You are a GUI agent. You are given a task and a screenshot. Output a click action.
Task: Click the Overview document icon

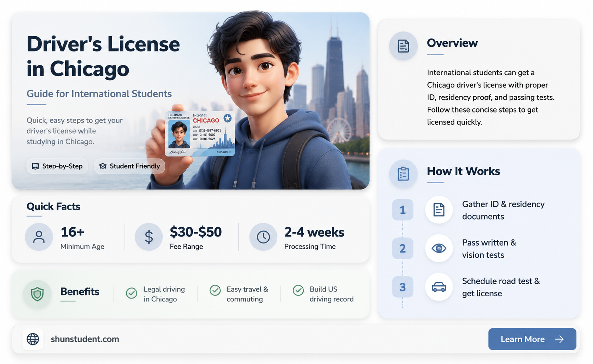tap(403, 46)
